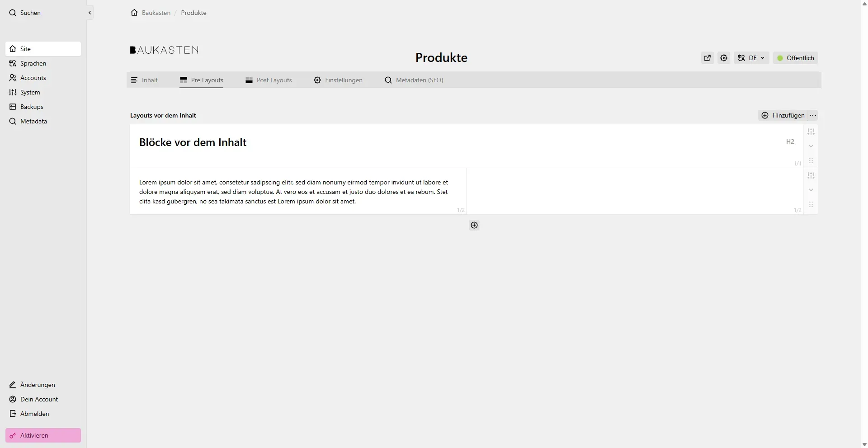Switch to the Post Layouts tab
The width and height of the screenshot is (868, 448).
click(269, 80)
